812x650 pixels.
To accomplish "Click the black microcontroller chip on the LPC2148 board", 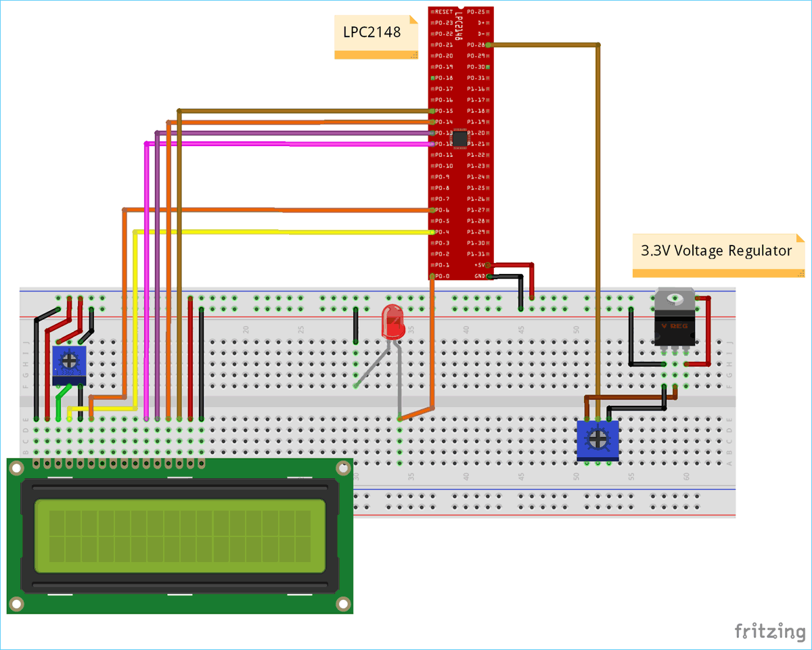I will (x=459, y=138).
